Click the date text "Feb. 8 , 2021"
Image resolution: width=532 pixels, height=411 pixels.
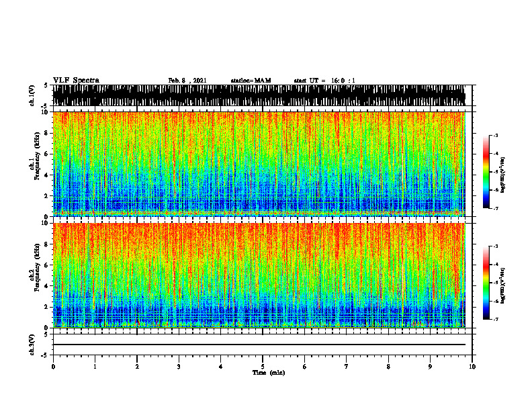point(187,81)
